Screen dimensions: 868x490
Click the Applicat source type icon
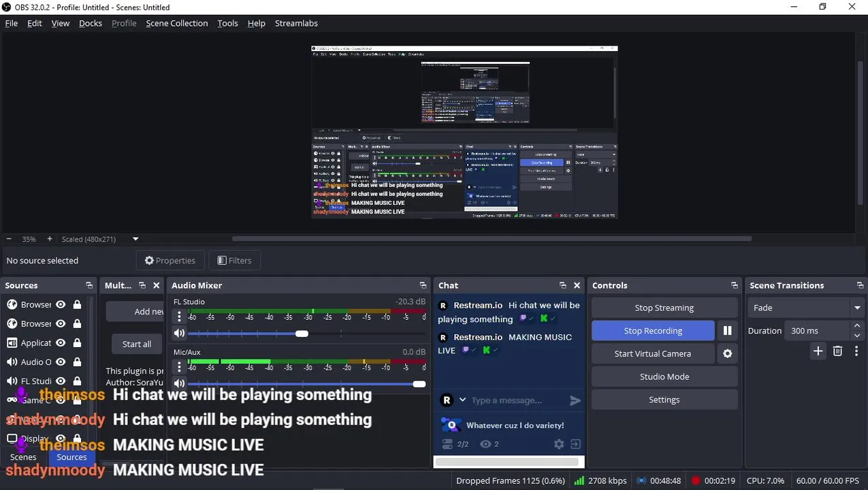12,343
